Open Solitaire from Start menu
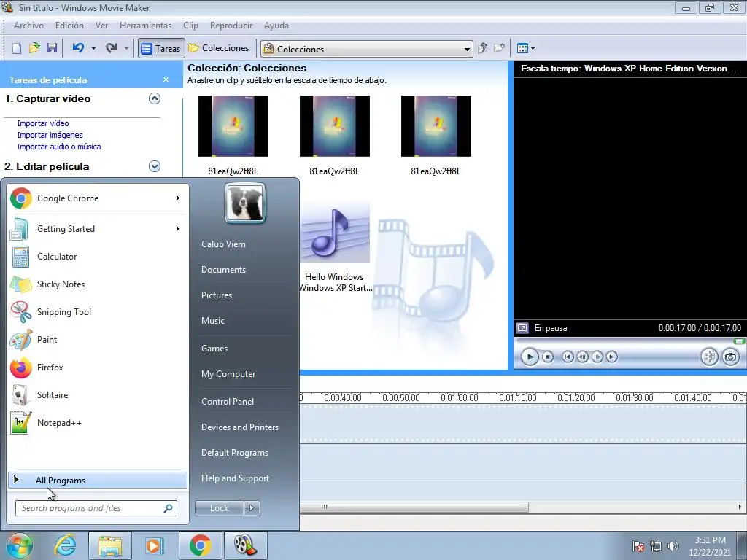 coord(98,395)
